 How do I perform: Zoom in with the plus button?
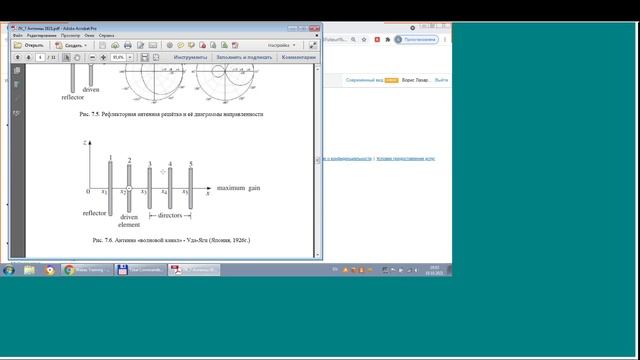tap(103, 58)
